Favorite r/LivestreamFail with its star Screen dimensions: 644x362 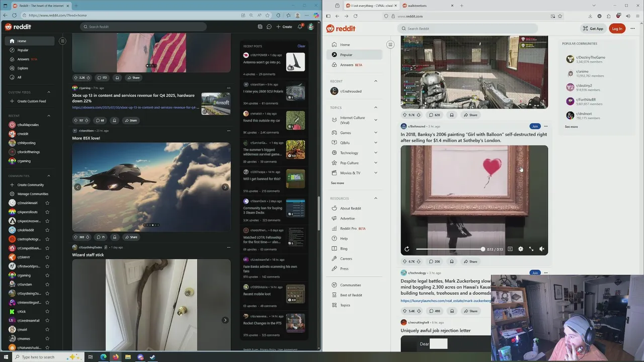pyautogui.click(x=47, y=321)
